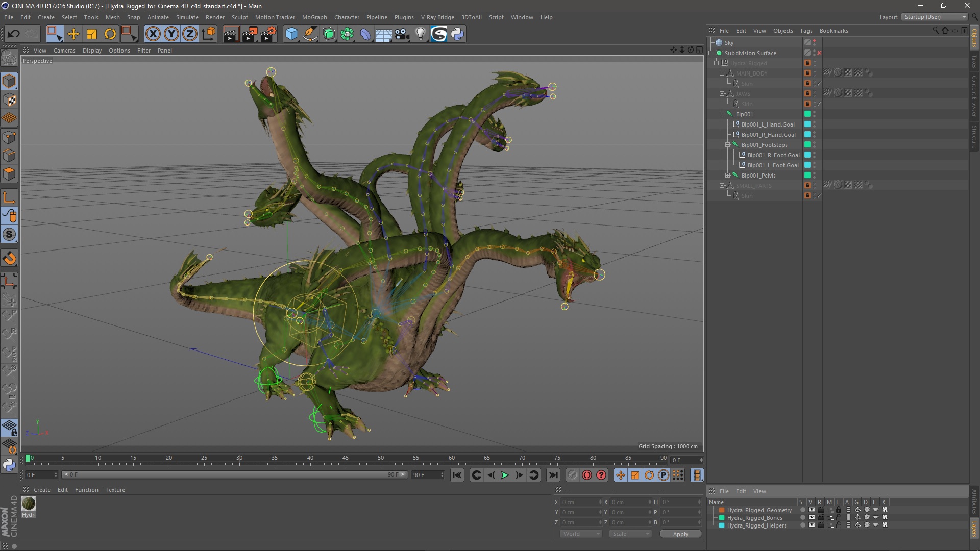
Task: Collapse the JAWS tree node
Action: click(722, 94)
